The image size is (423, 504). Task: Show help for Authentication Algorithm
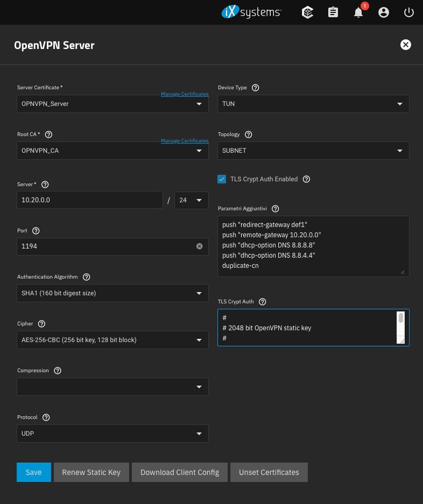tap(87, 277)
